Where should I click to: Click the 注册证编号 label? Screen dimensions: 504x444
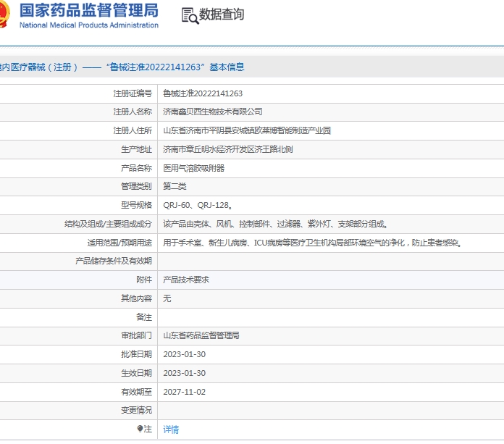(133, 93)
